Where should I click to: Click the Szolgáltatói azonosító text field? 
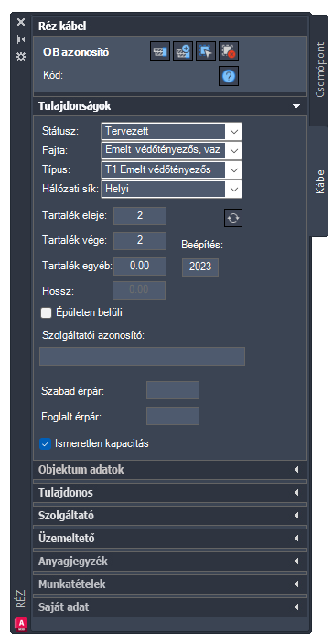point(143,356)
